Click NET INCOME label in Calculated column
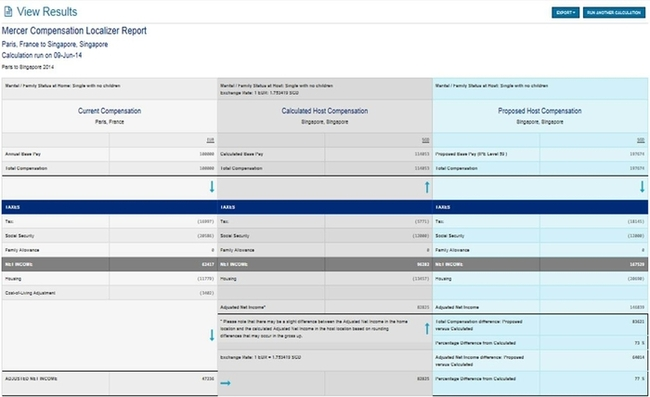 click(x=234, y=264)
